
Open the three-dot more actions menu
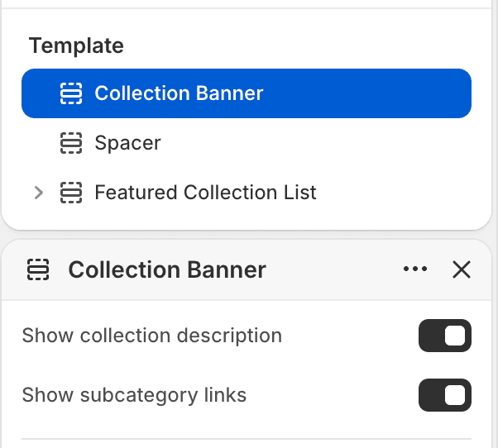415,269
